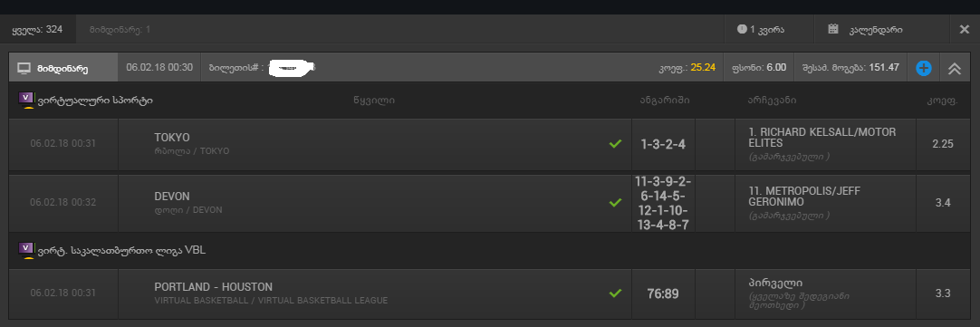980x327 pixels.
Task: Click the monitor icon in ticket header
Action: coord(24,68)
